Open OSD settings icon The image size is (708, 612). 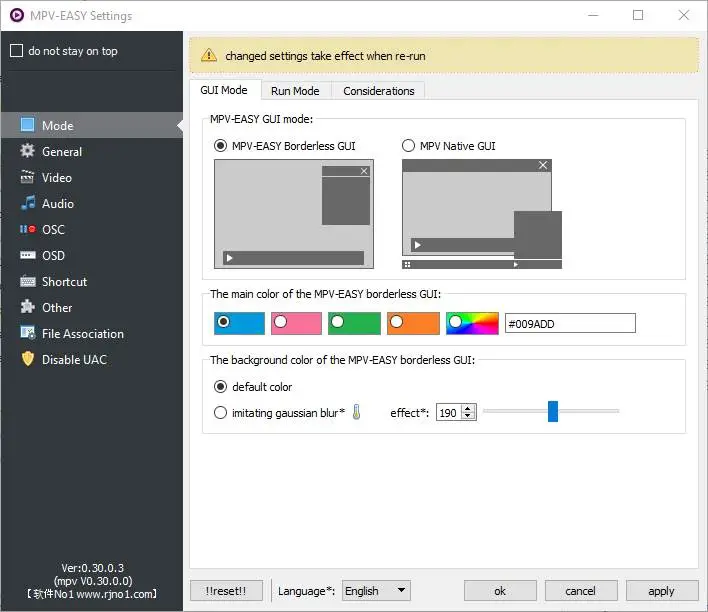pyautogui.click(x=28, y=255)
